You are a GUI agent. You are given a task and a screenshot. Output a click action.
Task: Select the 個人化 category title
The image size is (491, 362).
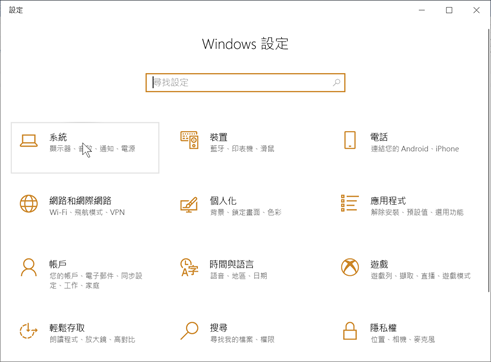click(x=223, y=201)
